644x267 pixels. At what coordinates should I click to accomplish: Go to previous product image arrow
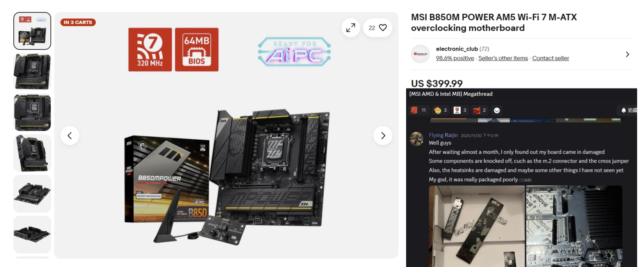(x=70, y=135)
